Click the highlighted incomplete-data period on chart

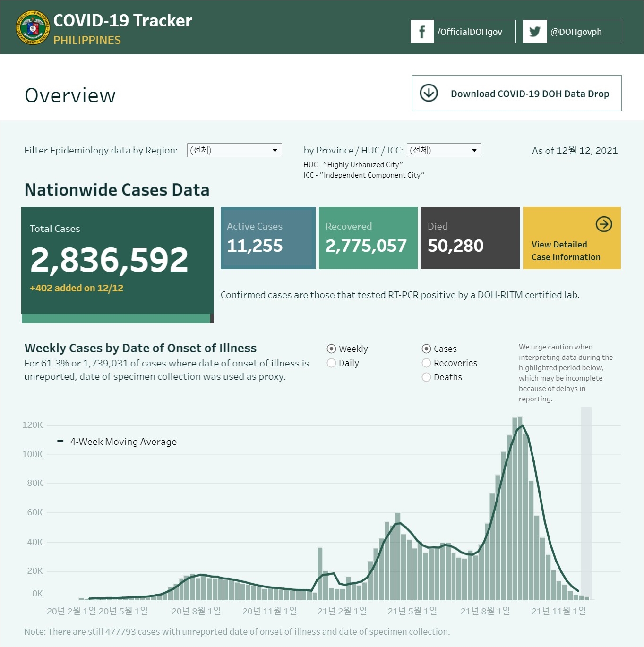click(x=586, y=503)
